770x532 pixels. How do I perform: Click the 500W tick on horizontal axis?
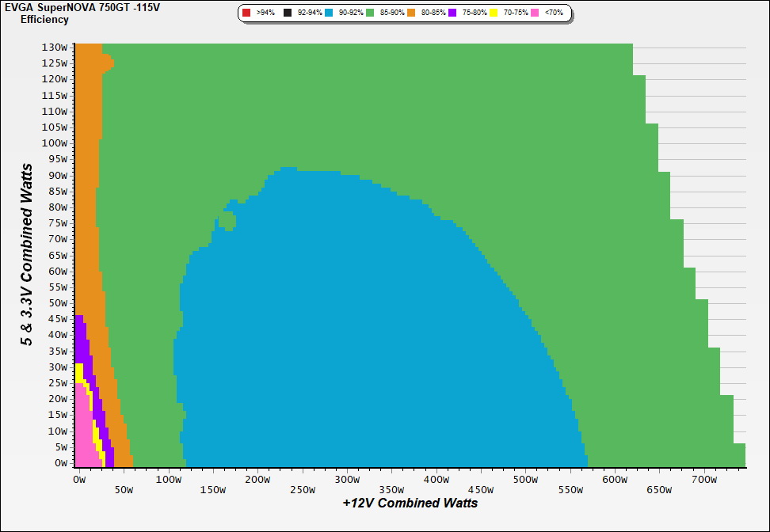[525, 480]
